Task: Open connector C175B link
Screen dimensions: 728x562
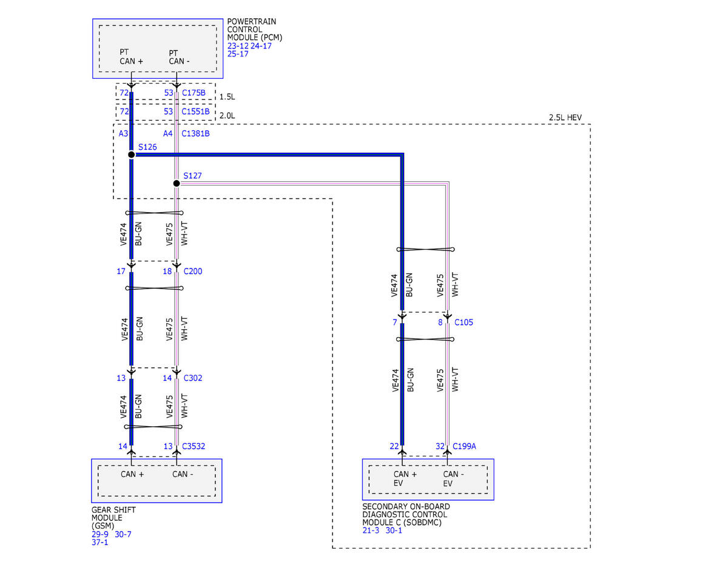Action: [x=194, y=93]
